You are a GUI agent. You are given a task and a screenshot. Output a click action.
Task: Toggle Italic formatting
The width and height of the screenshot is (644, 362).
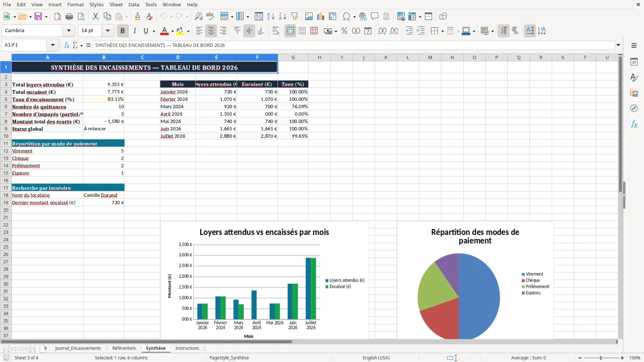click(135, 31)
